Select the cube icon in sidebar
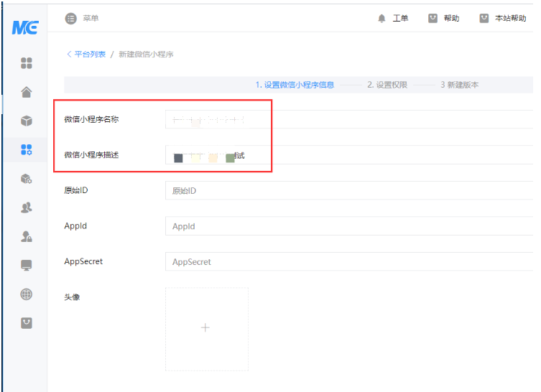 point(27,121)
